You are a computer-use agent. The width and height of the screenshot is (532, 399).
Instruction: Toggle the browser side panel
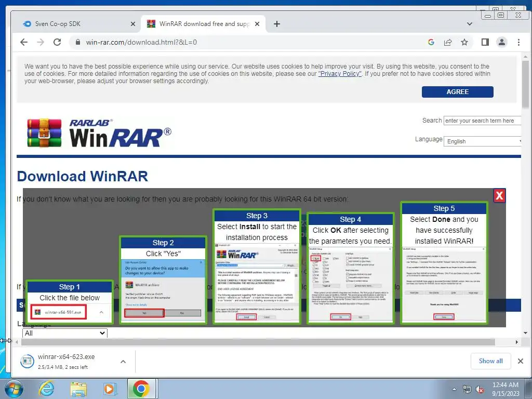[485, 42]
